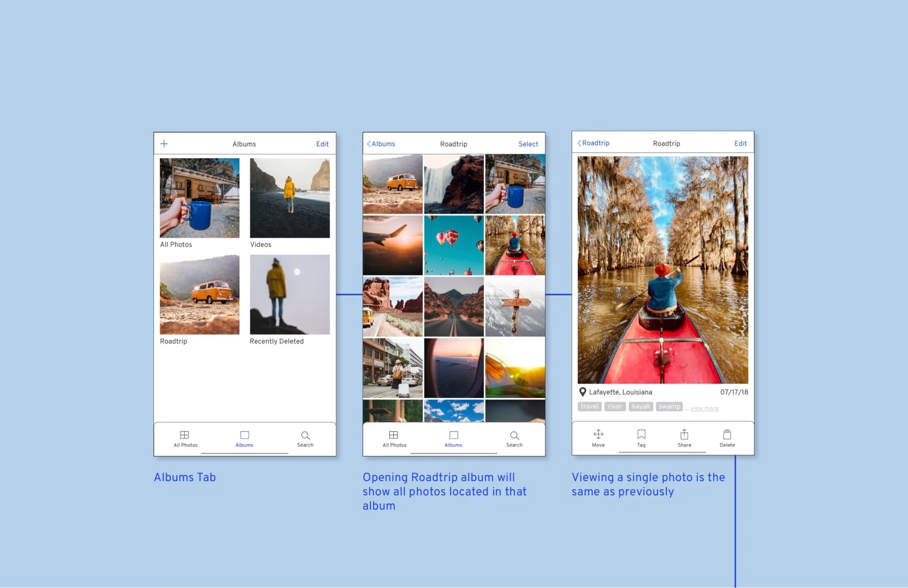Open blue mug photo in Roadtrip grid
Viewport: 908px width, 588px height.
515,184
